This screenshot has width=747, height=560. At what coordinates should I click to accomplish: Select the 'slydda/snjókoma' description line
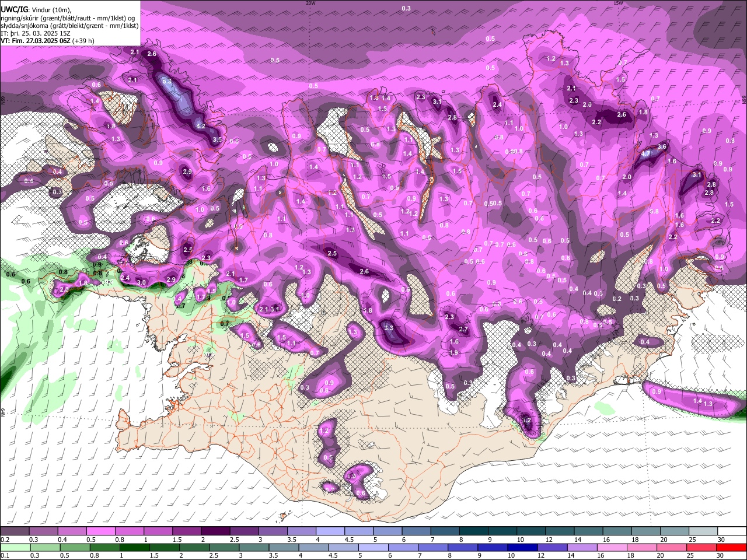(x=69, y=26)
